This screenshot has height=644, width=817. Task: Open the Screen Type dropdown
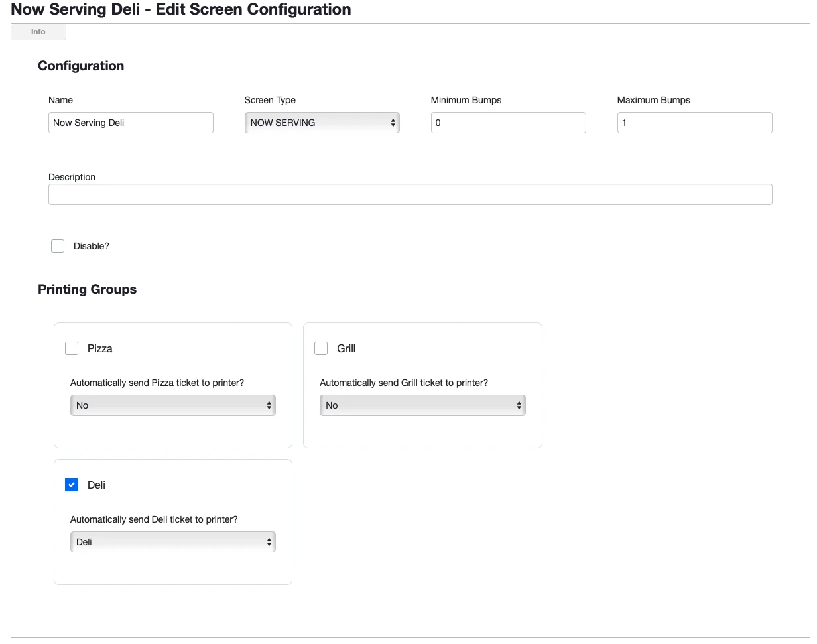pyautogui.click(x=322, y=123)
